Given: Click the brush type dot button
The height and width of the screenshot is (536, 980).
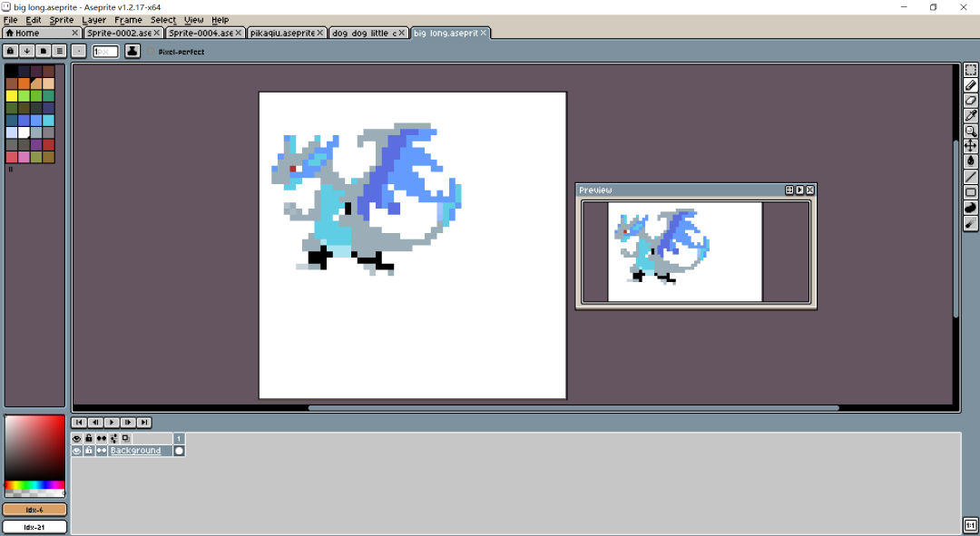Looking at the screenshot, I should coord(79,51).
